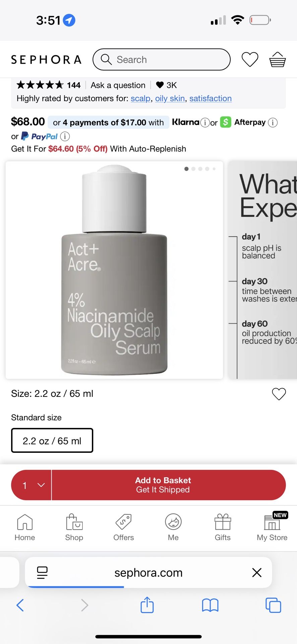
Task: Tap the PayPal info icon
Action: pyautogui.click(x=65, y=137)
